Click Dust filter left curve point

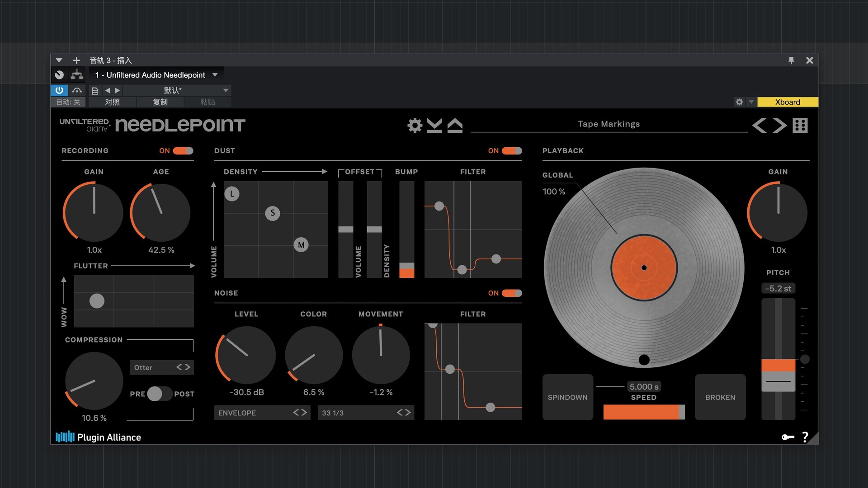click(x=439, y=206)
